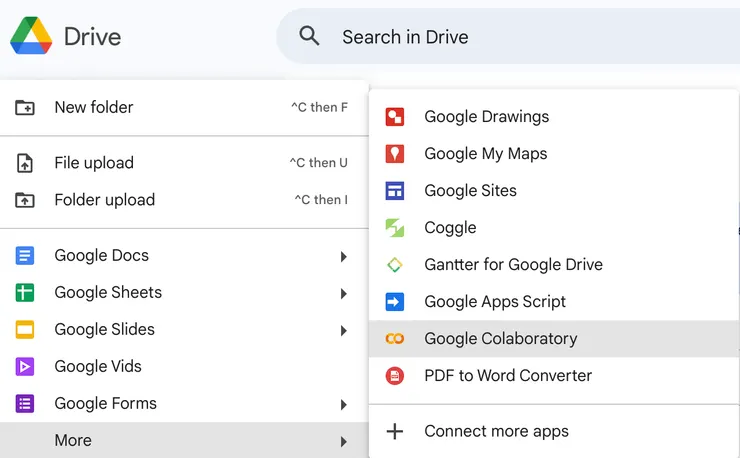The height and width of the screenshot is (458, 740).
Task: Select the Google Sites icon
Action: [395, 191]
